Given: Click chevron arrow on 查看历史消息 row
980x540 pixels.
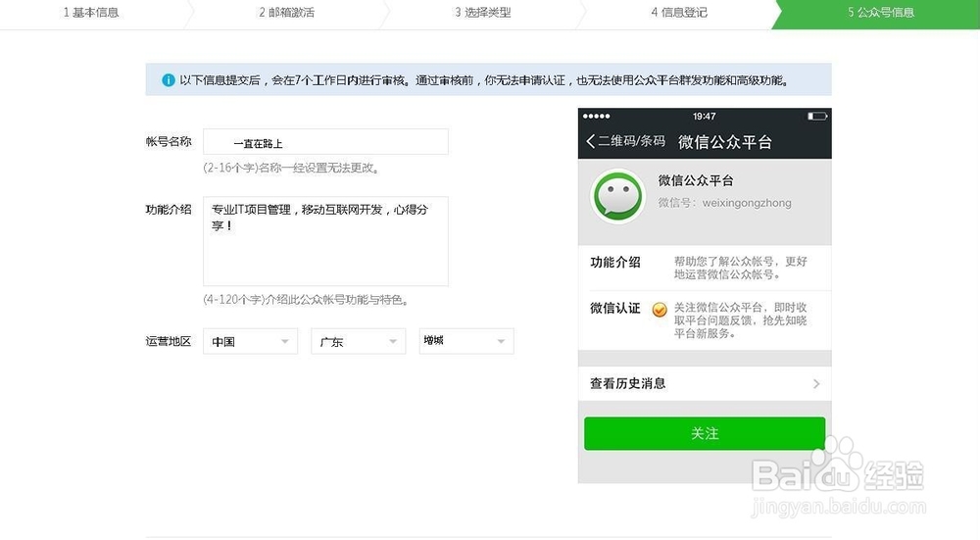Looking at the screenshot, I should pyautogui.click(x=816, y=384).
